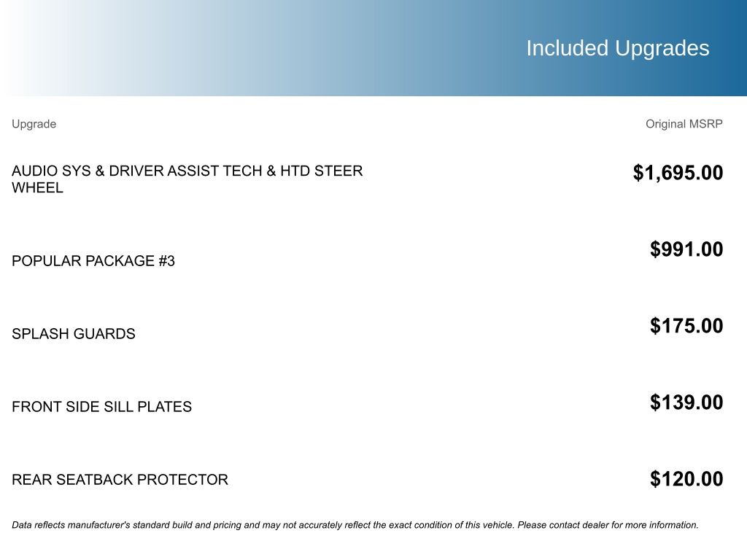The width and height of the screenshot is (747, 560).
Task: Click the 'Data reflects manufacturer's standard build' text
Action: point(117,525)
